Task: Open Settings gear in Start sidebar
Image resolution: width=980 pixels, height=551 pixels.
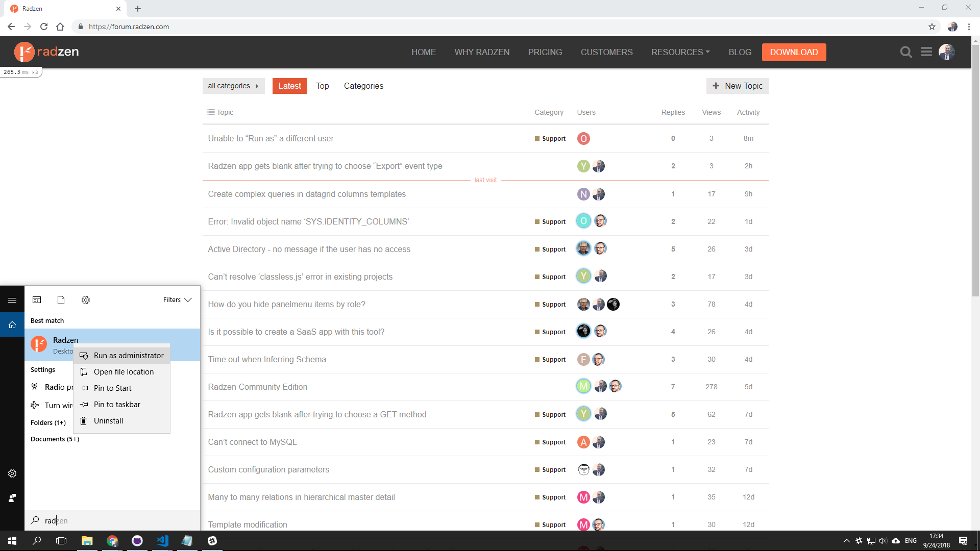Action: pyautogui.click(x=12, y=473)
